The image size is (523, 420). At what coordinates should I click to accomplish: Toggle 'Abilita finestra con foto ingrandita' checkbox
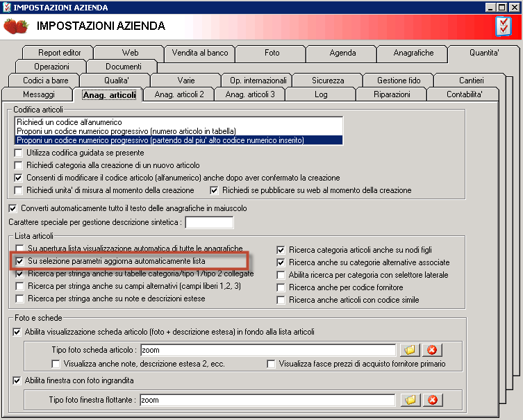[17, 380]
